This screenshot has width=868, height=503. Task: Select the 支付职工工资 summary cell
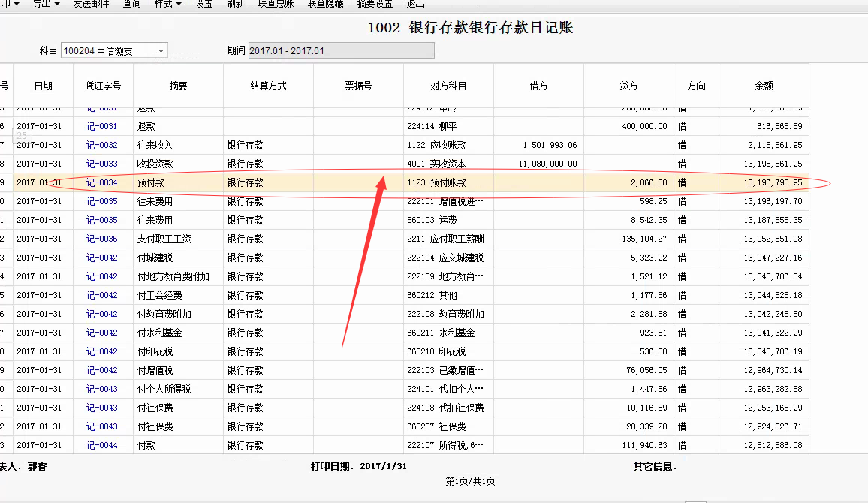tap(178, 239)
